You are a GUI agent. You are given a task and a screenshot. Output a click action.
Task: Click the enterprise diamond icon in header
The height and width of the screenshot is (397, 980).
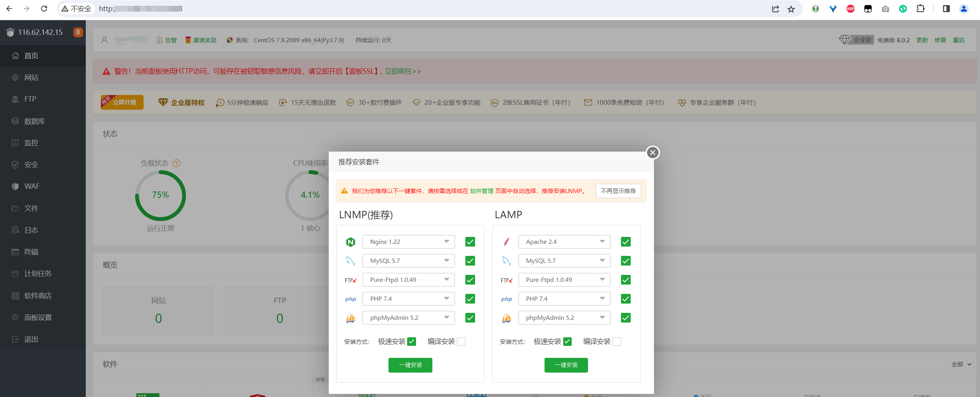pyautogui.click(x=844, y=40)
